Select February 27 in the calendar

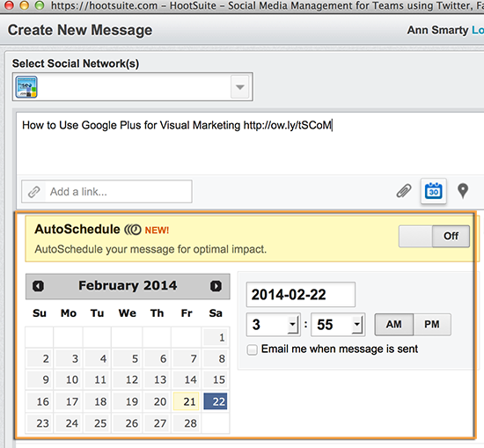point(157,423)
